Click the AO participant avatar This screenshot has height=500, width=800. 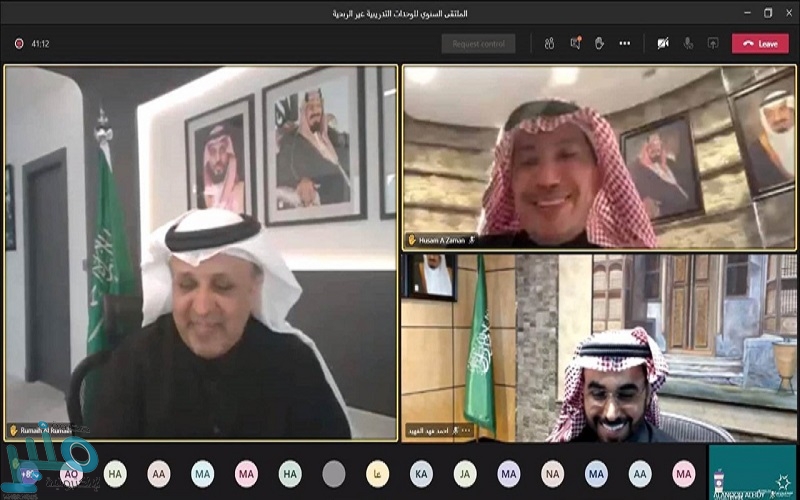tap(71, 473)
